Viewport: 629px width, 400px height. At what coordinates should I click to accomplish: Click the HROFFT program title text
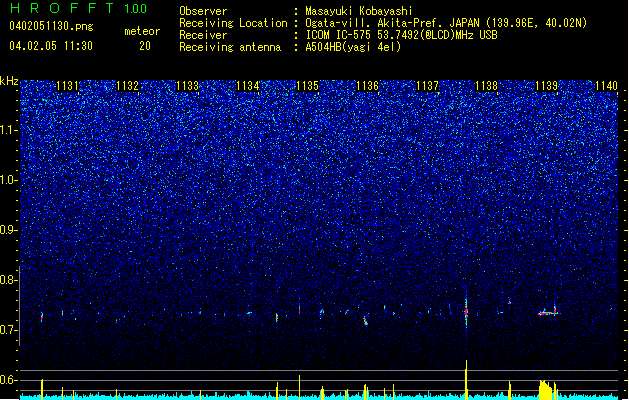[x=62, y=8]
